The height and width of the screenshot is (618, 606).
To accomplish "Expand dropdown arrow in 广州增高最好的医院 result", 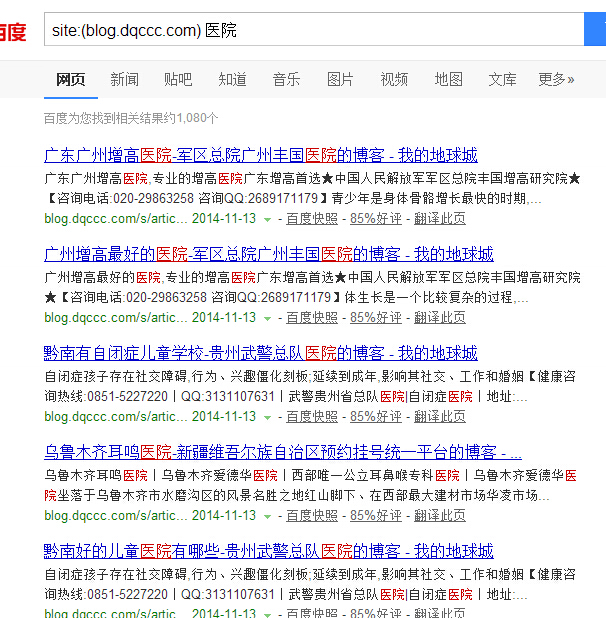I will pos(268,318).
